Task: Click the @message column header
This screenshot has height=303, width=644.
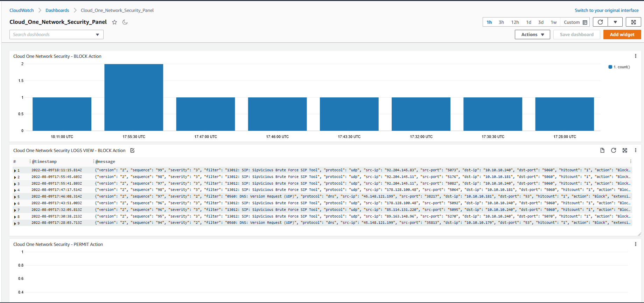Action: click(105, 161)
